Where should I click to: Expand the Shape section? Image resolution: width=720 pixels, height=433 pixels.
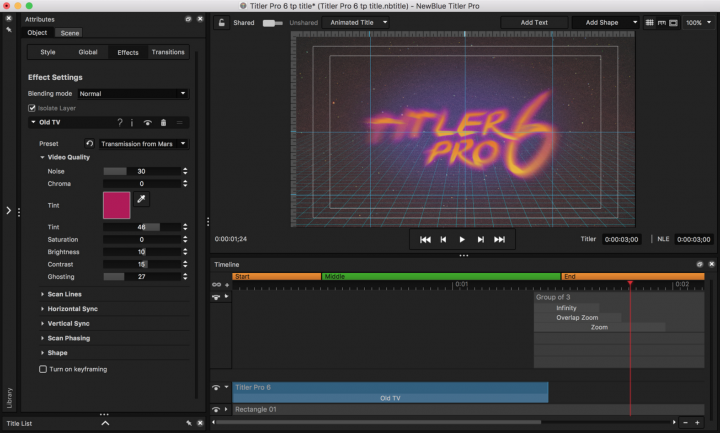click(x=42, y=353)
